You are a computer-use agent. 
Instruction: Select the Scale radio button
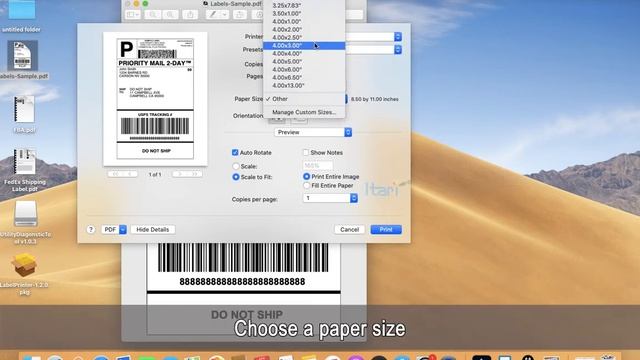pos(236,167)
